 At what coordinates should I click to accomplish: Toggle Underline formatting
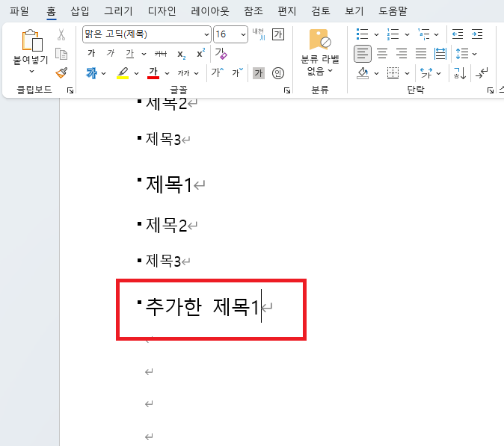coord(130,54)
